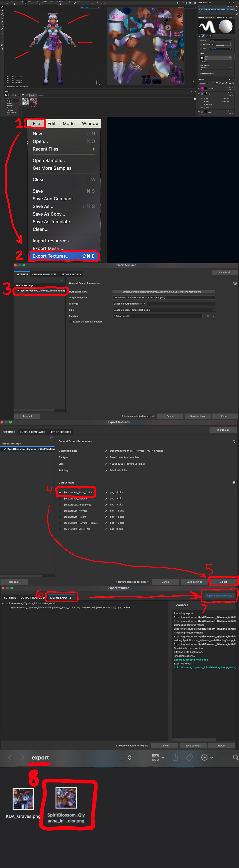Open the Mode menu

[x=68, y=123]
